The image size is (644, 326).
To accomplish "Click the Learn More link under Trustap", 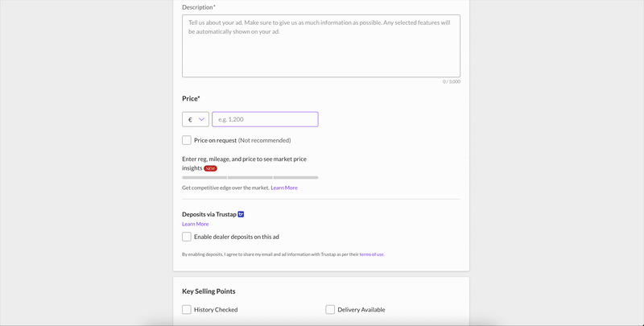I will tap(195, 224).
